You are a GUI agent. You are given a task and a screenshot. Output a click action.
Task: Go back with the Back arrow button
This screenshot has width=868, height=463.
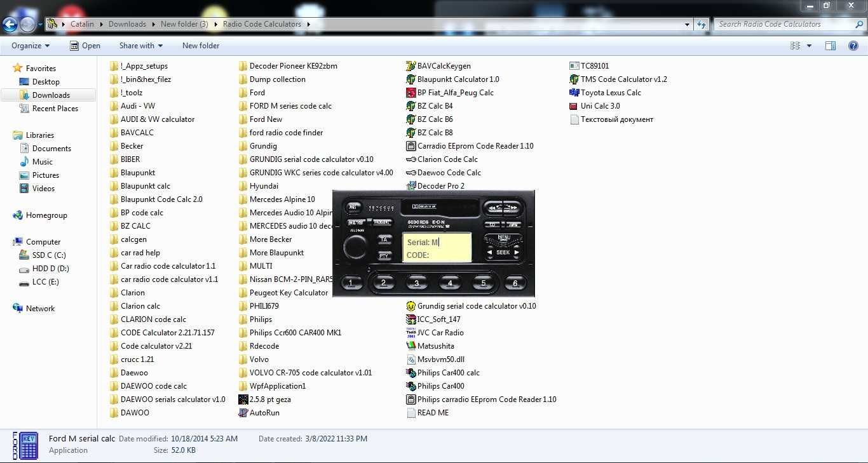[10, 25]
